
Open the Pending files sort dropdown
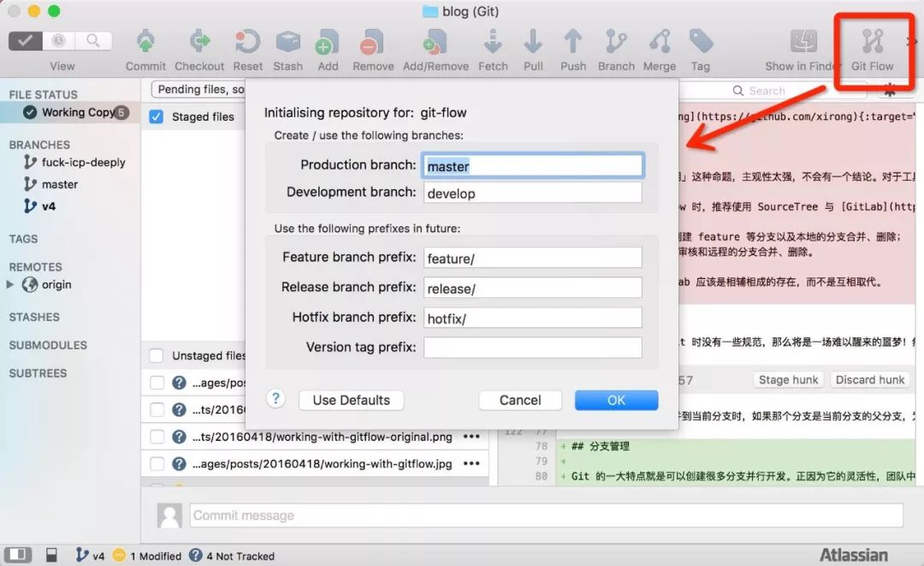[x=198, y=90]
